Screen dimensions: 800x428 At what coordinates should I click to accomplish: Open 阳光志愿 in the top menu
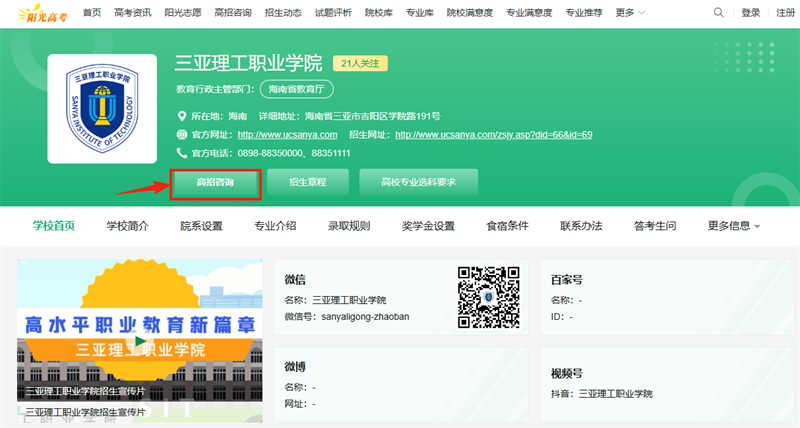(x=183, y=13)
